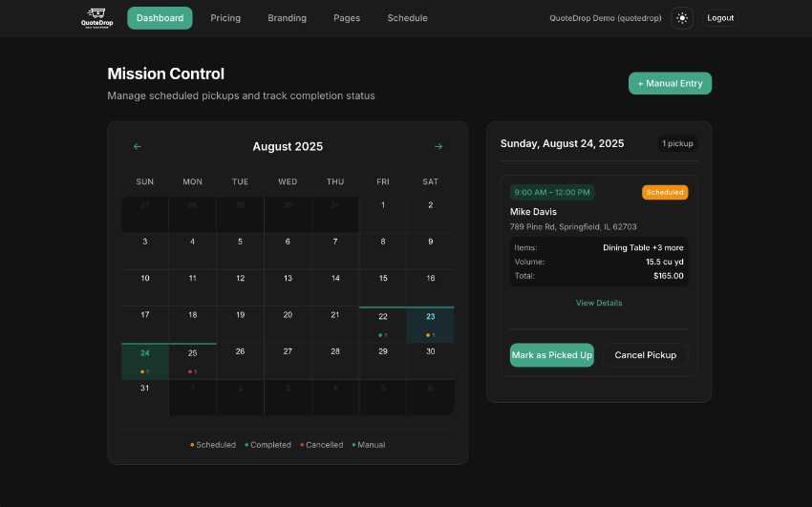The image size is (812, 507).
Task: Mark Mike Davis pickup as Picked Up
Action: pos(551,355)
